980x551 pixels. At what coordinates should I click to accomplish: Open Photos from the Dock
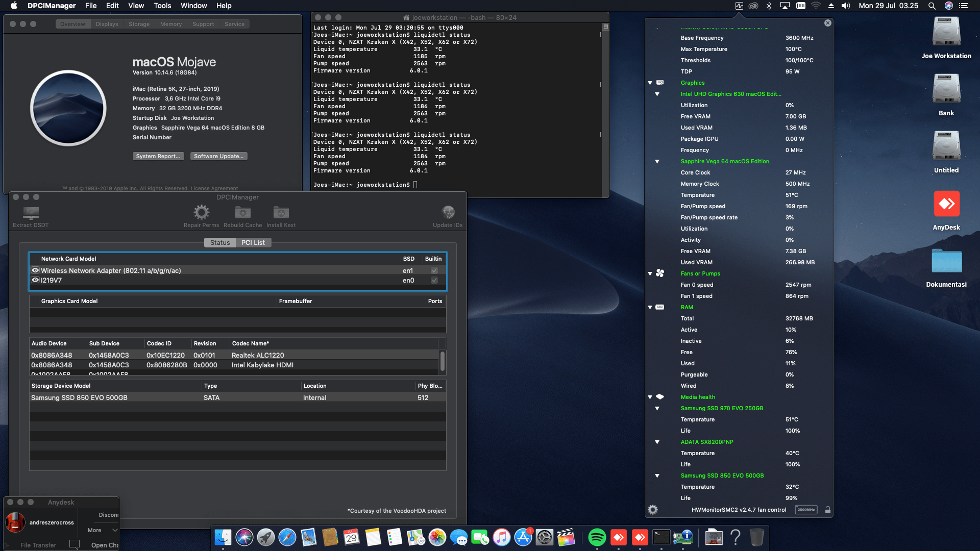[x=437, y=537]
